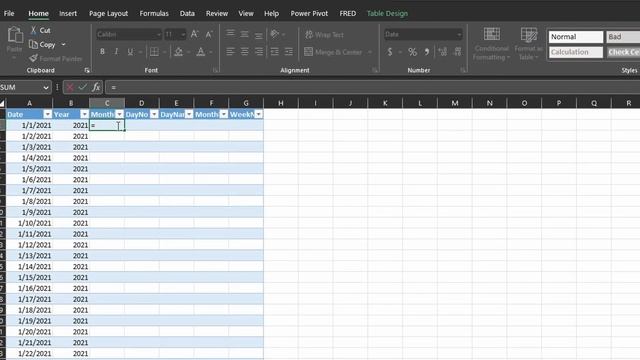Click the Orientation text-angle icon
Viewport: 640px width, 360px height.
[x=275, y=34]
